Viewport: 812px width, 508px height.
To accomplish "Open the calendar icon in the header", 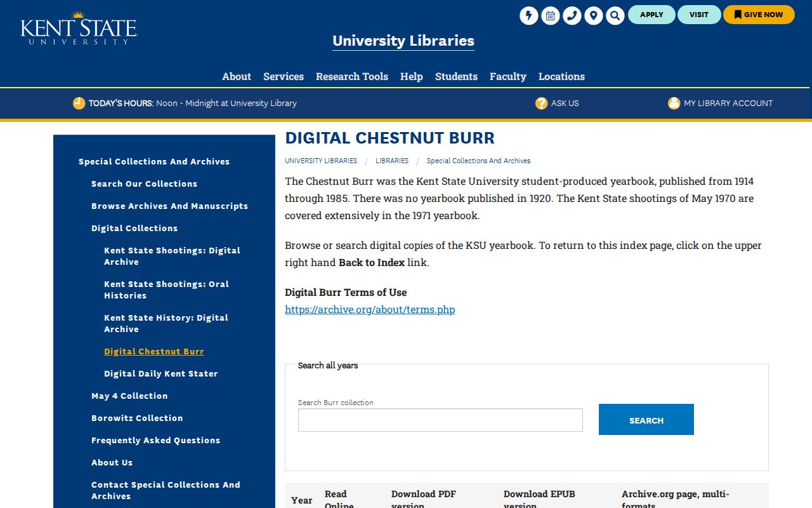I will 551,15.
